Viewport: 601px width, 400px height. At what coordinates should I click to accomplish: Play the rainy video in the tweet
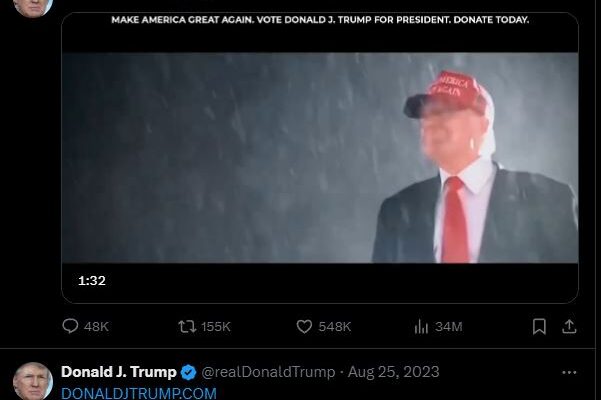click(320, 158)
